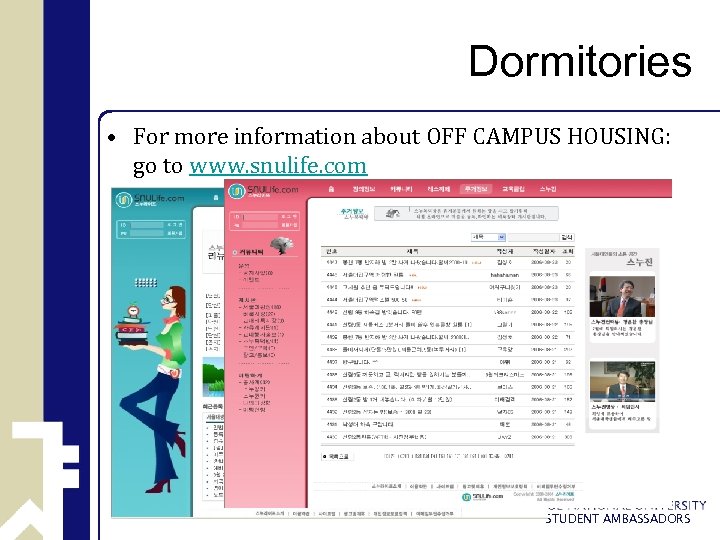Open the upper 스누진 photo of the smiling man
This screenshot has width=720, height=540.
click(x=622, y=296)
